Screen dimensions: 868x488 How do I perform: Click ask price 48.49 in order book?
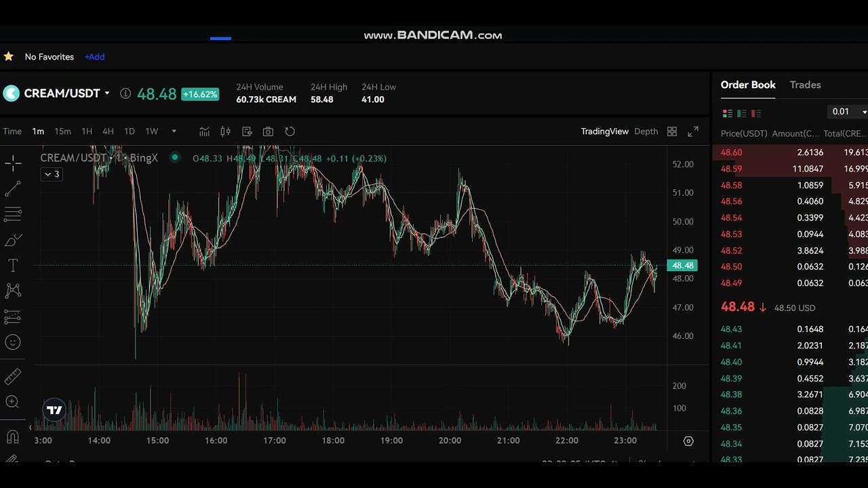click(731, 283)
